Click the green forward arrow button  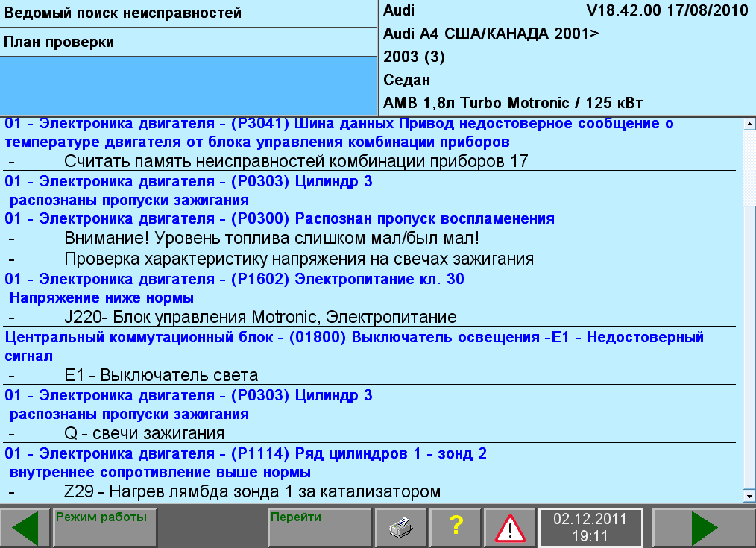704,528
